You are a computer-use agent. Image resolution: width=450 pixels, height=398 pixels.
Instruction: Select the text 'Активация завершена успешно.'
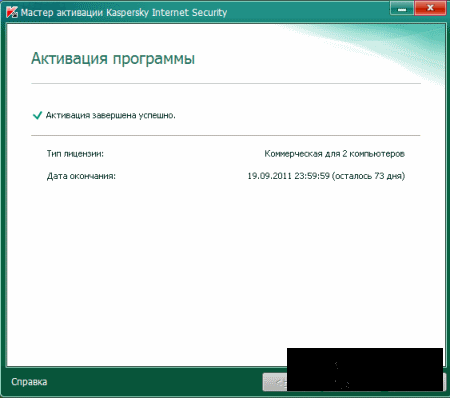coord(110,115)
